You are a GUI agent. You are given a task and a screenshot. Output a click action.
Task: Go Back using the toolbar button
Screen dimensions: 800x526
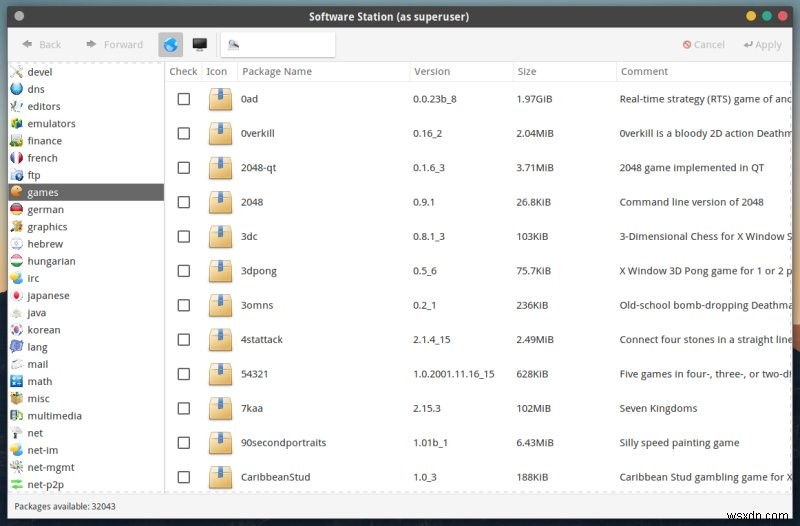pos(42,45)
